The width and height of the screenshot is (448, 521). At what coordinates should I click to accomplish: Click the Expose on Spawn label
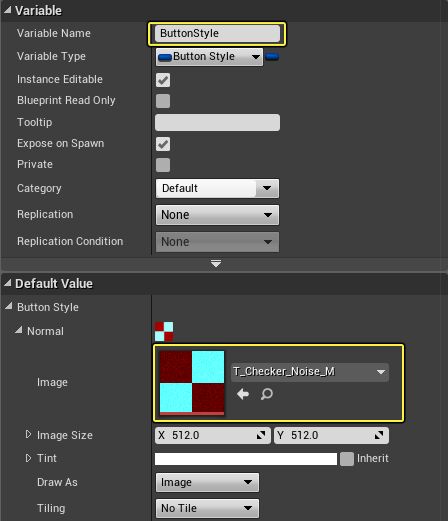(61, 143)
